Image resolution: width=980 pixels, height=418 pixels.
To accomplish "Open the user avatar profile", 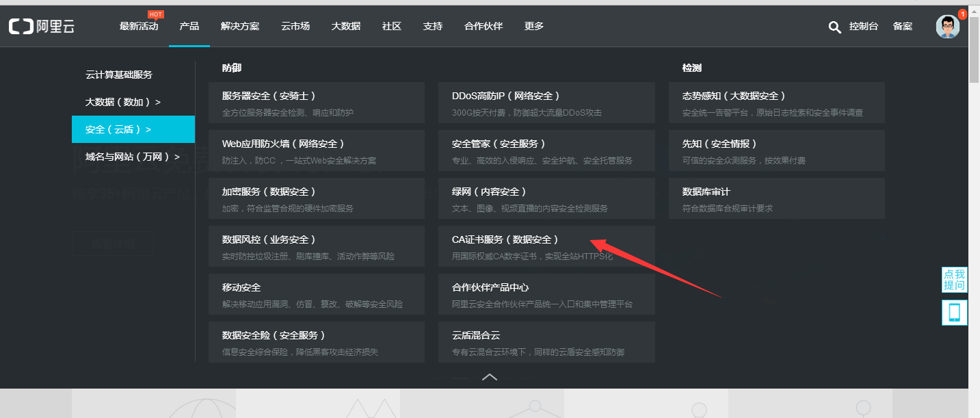I will tap(947, 27).
